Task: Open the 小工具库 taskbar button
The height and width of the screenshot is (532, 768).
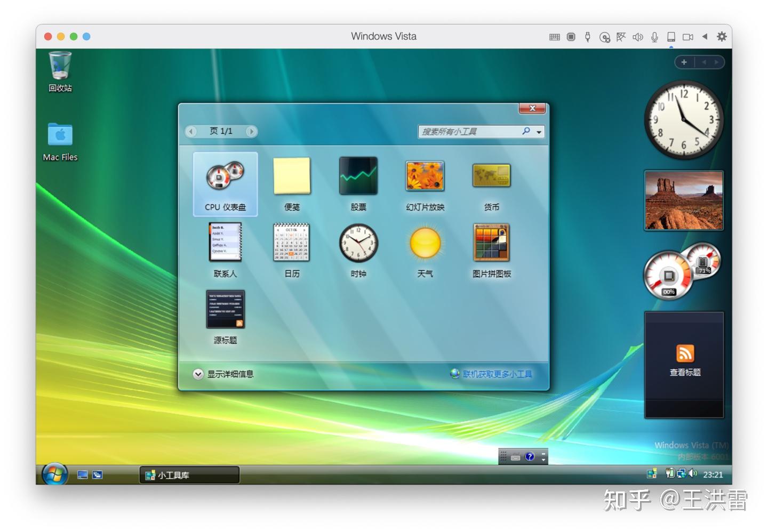Action: 189,474
